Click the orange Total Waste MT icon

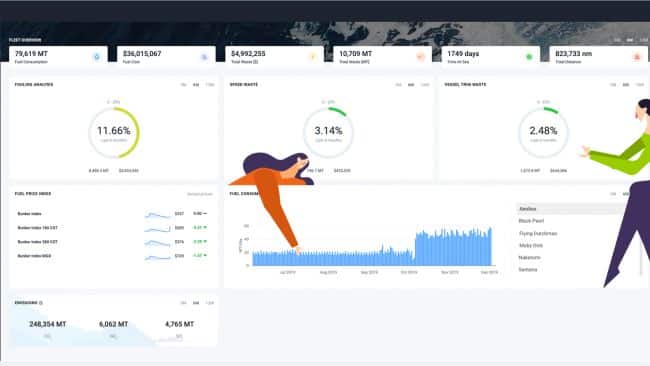tap(421, 57)
